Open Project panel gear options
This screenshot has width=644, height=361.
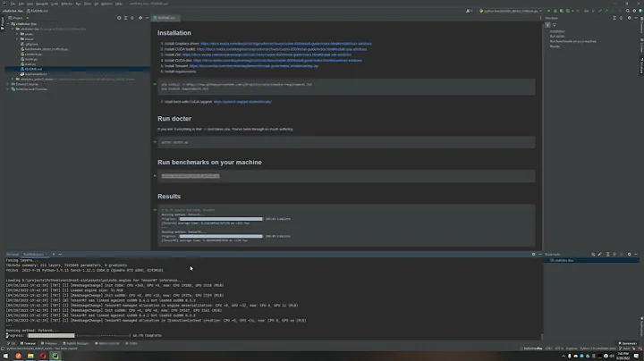(140, 18)
